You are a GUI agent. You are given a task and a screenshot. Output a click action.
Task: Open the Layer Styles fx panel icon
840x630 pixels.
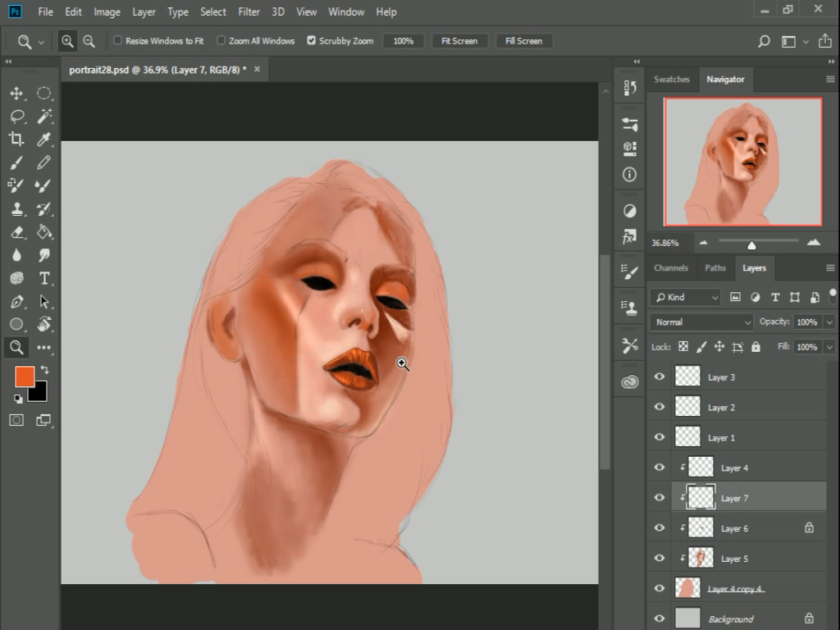[629, 238]
